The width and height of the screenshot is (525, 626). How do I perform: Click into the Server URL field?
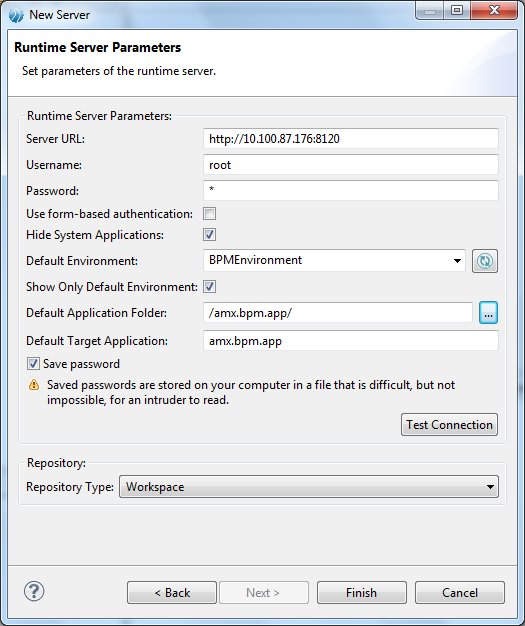(x=351, y=139)
